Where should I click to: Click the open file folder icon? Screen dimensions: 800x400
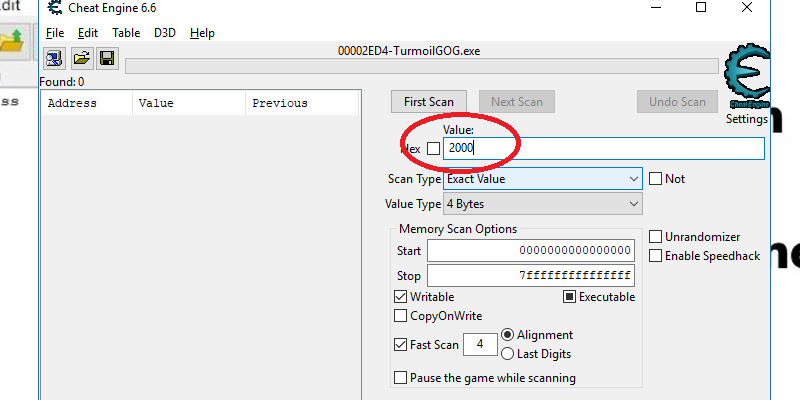tap(81, 59)
